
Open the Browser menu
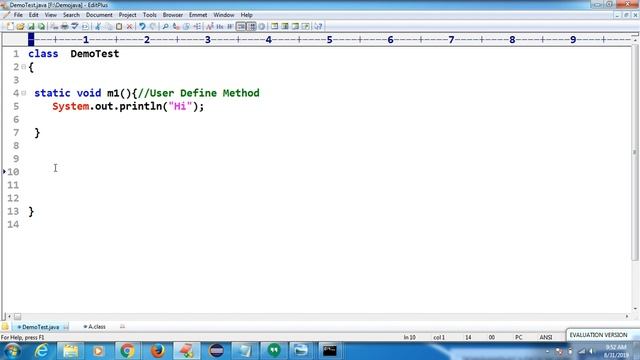173,15
